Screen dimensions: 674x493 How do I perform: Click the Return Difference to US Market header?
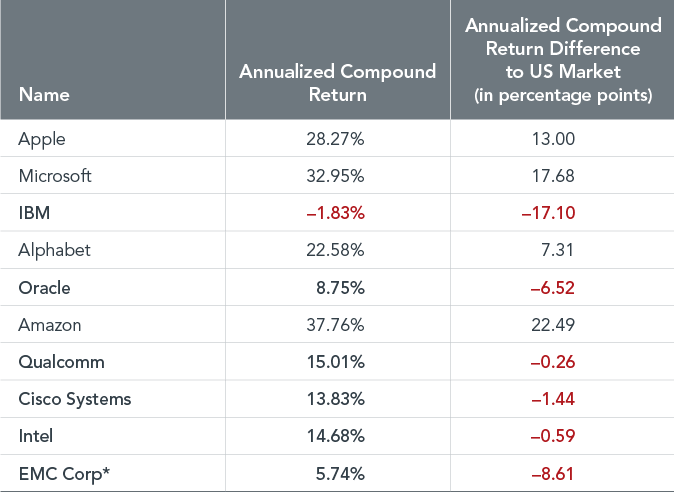tap(563, 60)
